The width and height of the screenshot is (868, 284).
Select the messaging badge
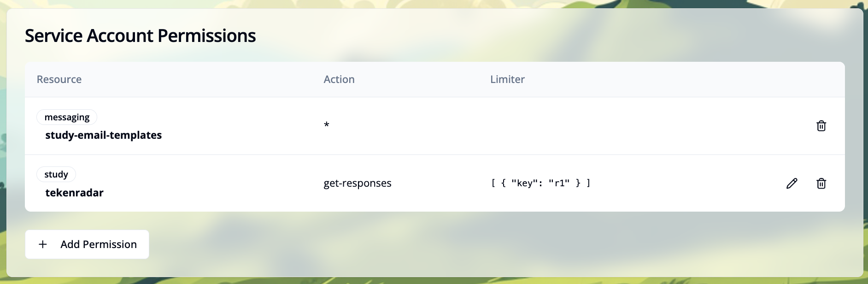click(x=66, y=117)
